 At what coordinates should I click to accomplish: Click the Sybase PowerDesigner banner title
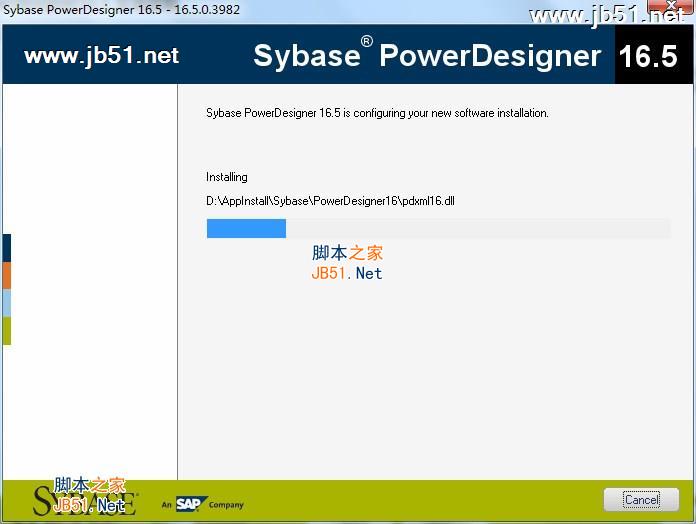click(x=427, y=55)
